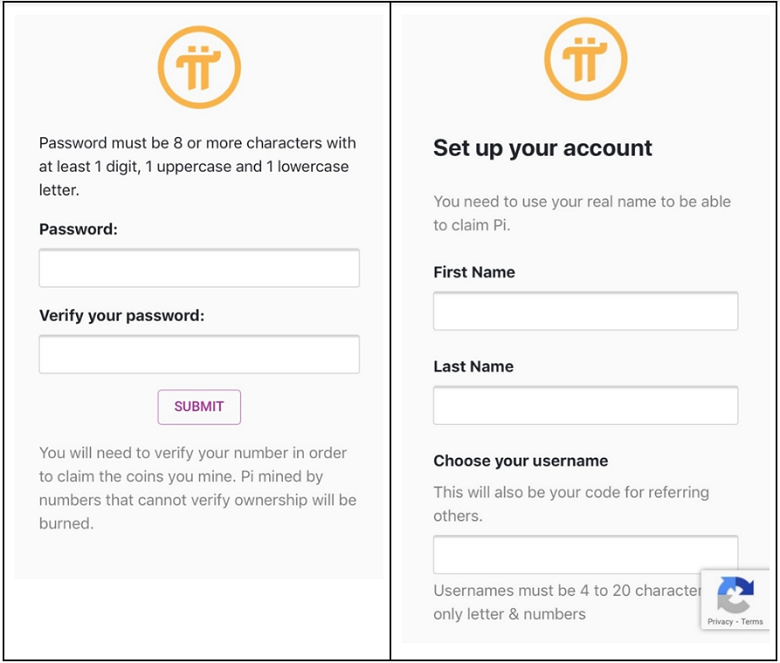
Task: Click the "Verify your password:" label
Action: point(121,315)
